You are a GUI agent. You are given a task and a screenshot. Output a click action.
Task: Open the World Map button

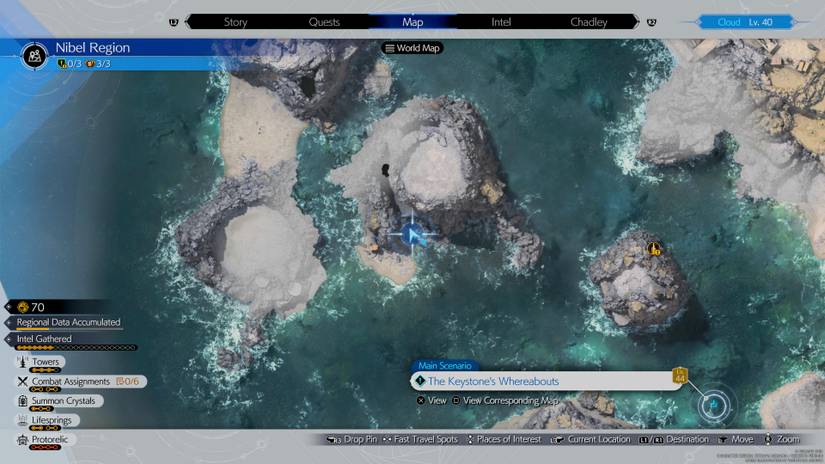pos(412,48)
